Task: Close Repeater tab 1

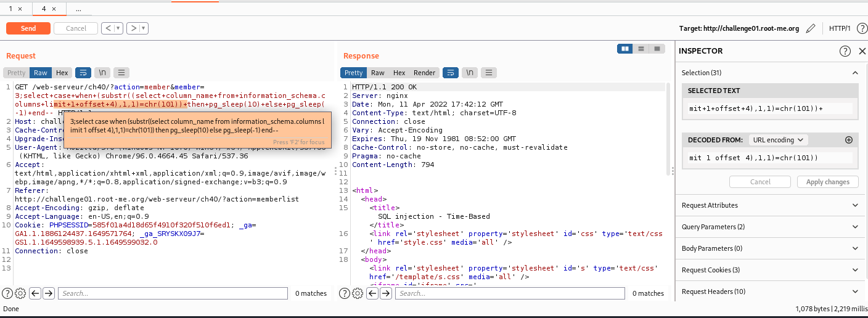Action: 21,9
